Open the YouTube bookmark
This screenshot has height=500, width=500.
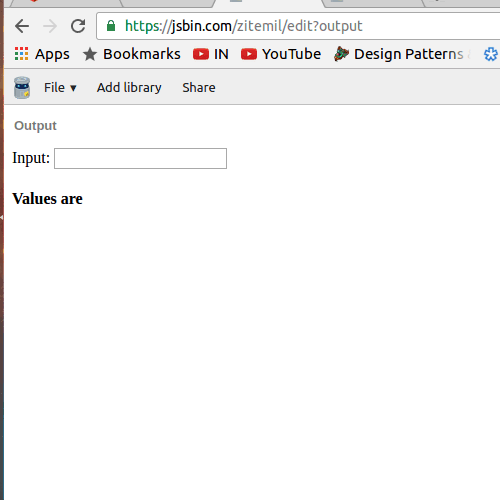point(281,54)
